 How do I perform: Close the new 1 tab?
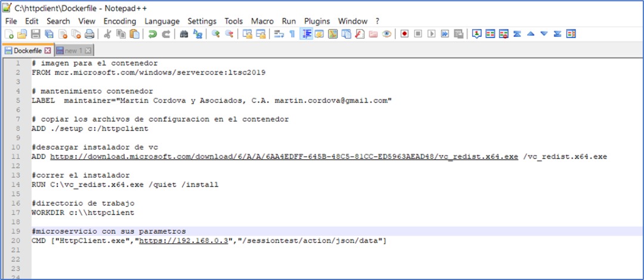point(88,51)
